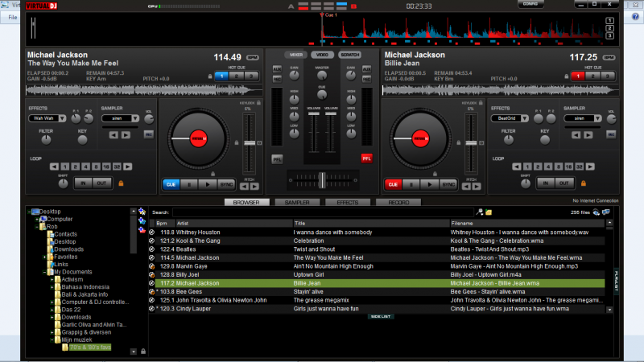Image resolution: width=644 pixels, height=362 pixels.
Task: Select hot cue 2 on left deck
Action: pos(237,76)
